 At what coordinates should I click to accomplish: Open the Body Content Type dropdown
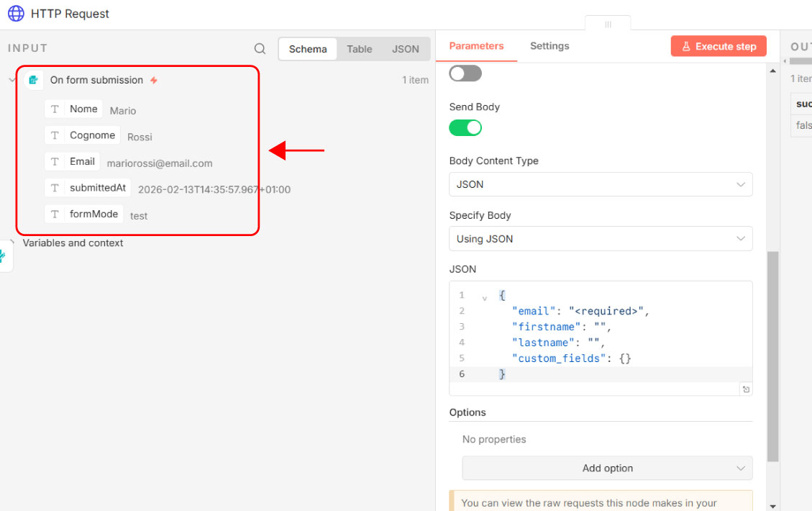[x=601, y=184]
